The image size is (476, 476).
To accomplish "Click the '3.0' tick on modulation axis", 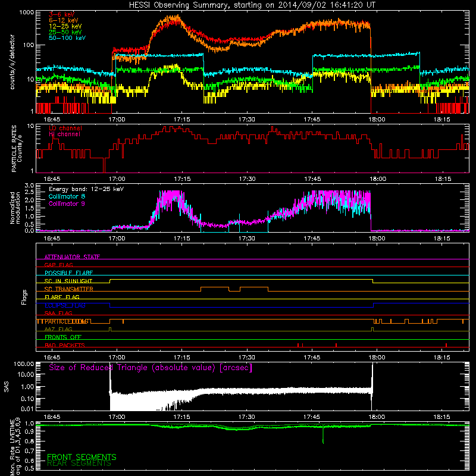I will pos(29,185).
